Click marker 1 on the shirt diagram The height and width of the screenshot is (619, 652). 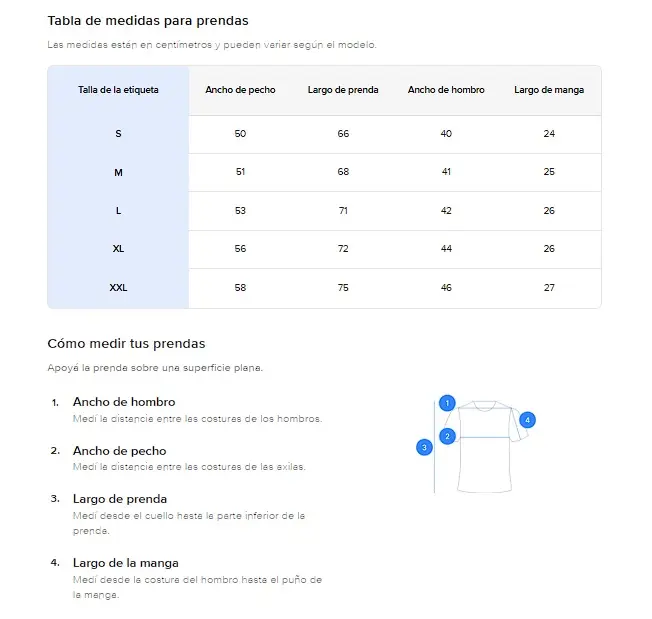[x=447, y=403]
